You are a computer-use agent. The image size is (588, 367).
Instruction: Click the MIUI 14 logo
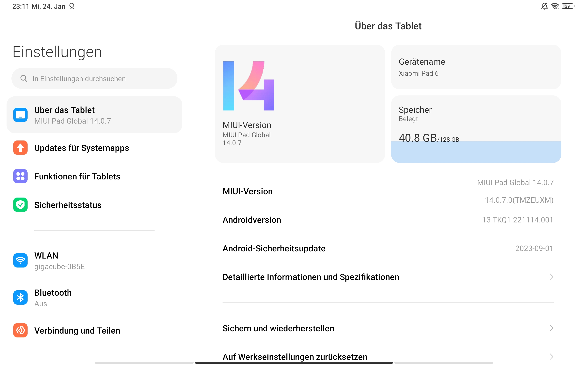[x=248, y=86]
